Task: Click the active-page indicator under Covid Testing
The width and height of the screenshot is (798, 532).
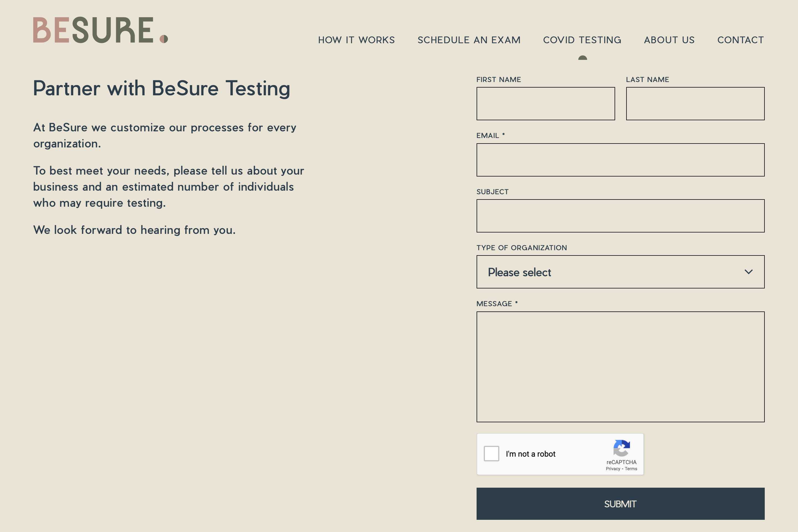Action: coord(582,58)
